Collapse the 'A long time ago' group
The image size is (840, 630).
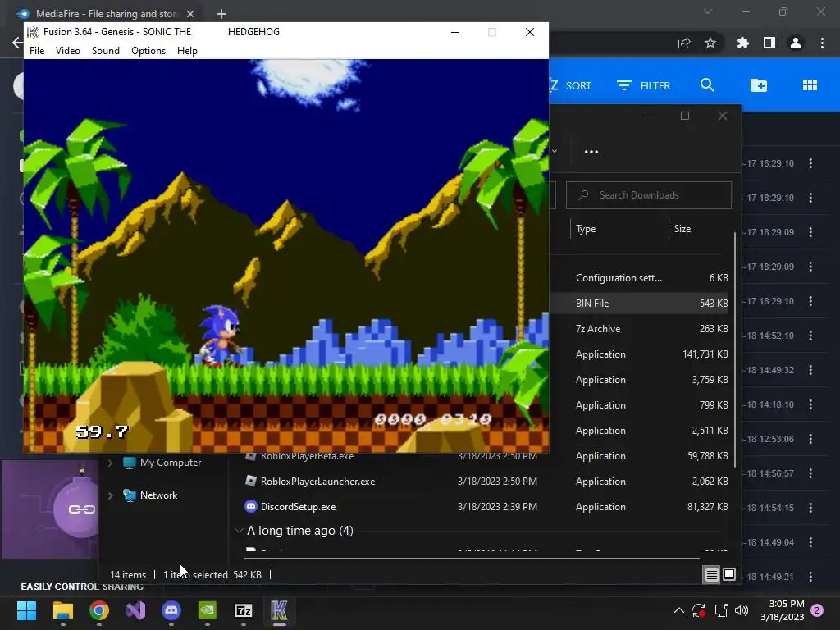(239, 531)
